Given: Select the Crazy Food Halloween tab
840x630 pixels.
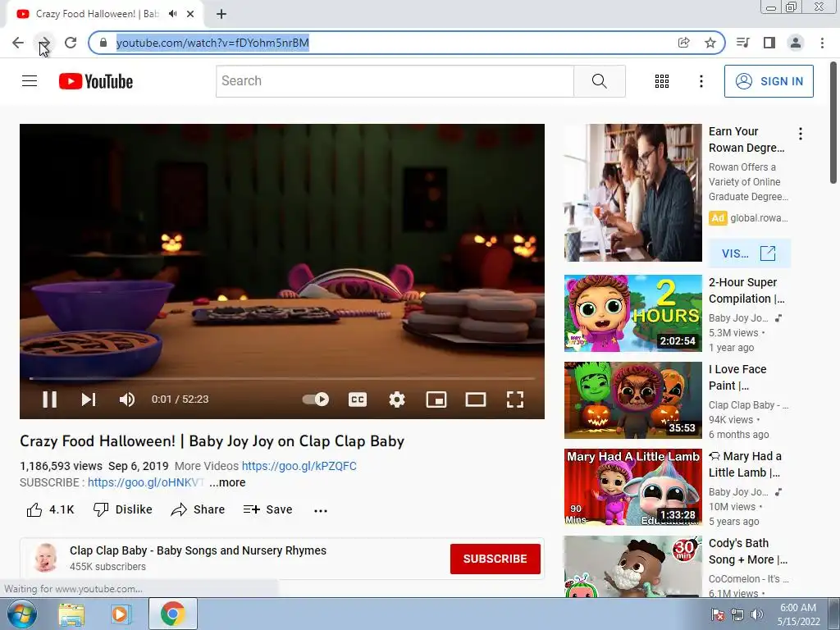Looking at the screenshot, I should pos(97,14).
